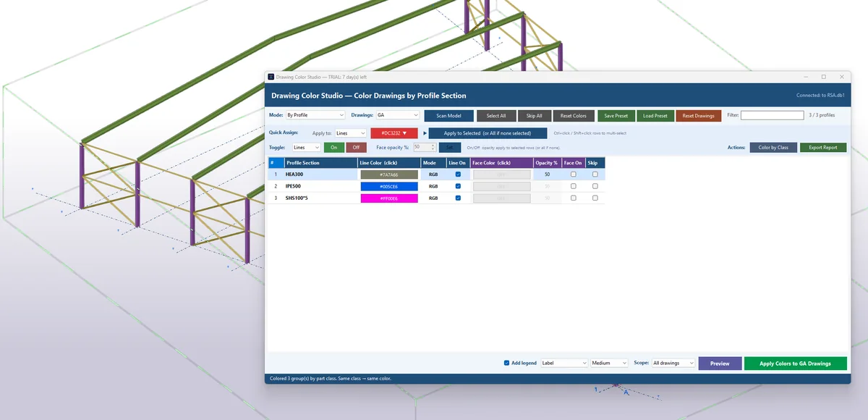Screen dimensions: 868x420
Task: Enable Face On checkbox for HEA300
Action: pos(573,175)
